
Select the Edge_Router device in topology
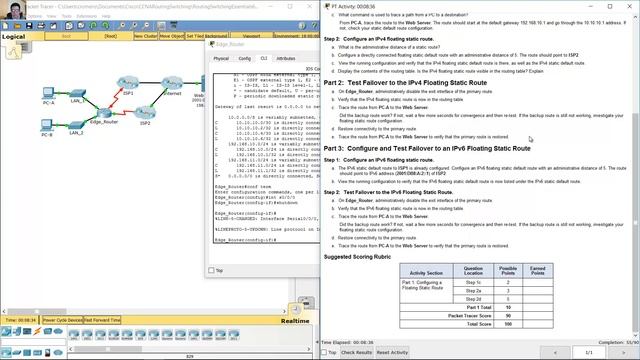click(104, 113)
